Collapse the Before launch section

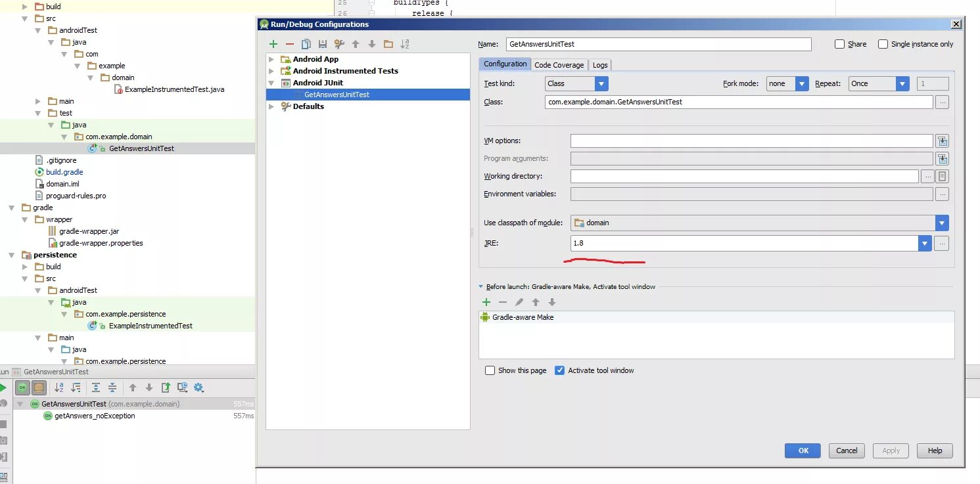coord(480,286)
